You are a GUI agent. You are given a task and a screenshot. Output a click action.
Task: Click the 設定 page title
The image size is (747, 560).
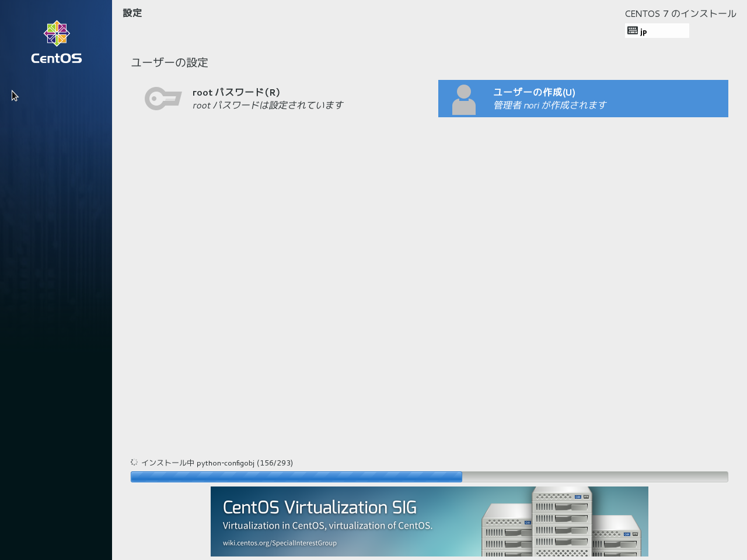point(132,13)
